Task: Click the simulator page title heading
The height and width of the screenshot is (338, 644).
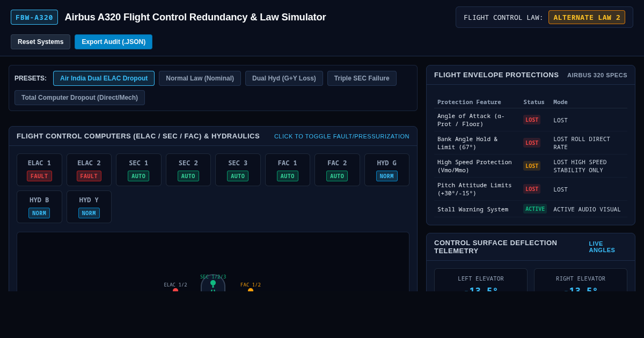Action: pos(195,17)
